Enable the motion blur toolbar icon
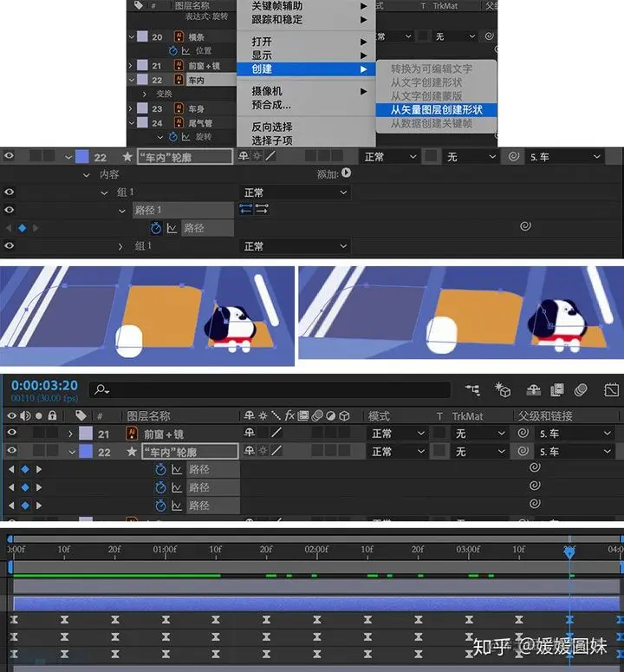This screenshot has width=624, height=672. [581, 390]
